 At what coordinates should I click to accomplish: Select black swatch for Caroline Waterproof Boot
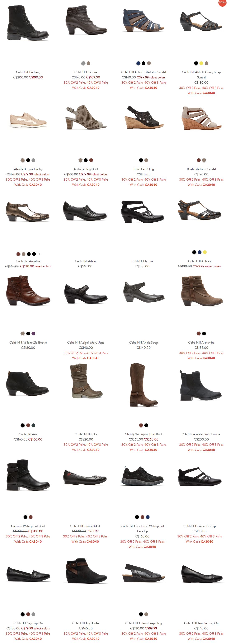pyautogui.click(x=25, y=517)
